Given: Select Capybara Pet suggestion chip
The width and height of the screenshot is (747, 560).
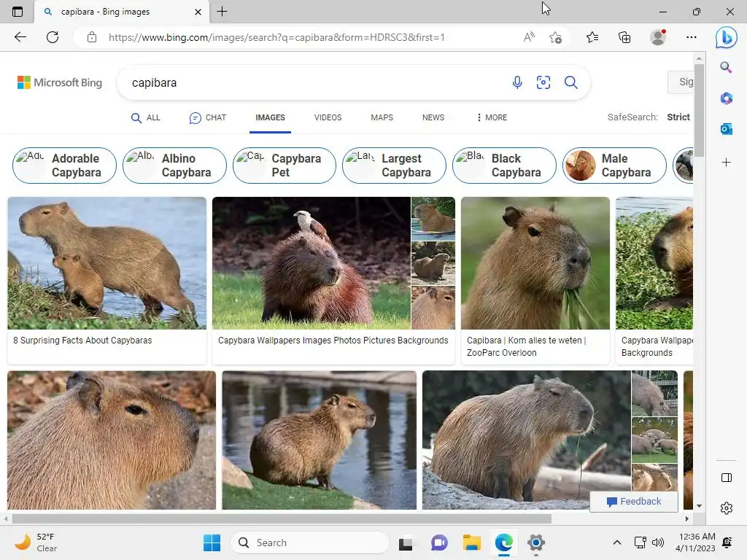Looking at the screenshot, I should 285,166.
